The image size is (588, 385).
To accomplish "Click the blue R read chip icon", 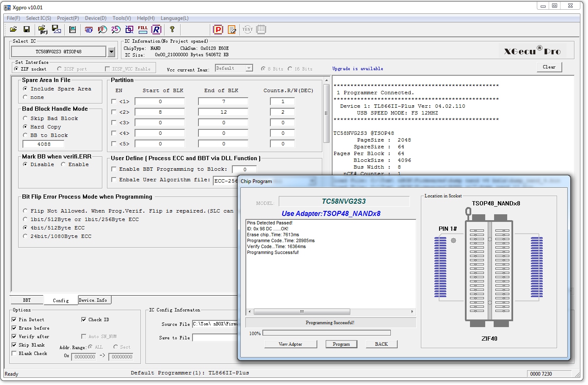I will pyautogui.click(x=157, y=29).
